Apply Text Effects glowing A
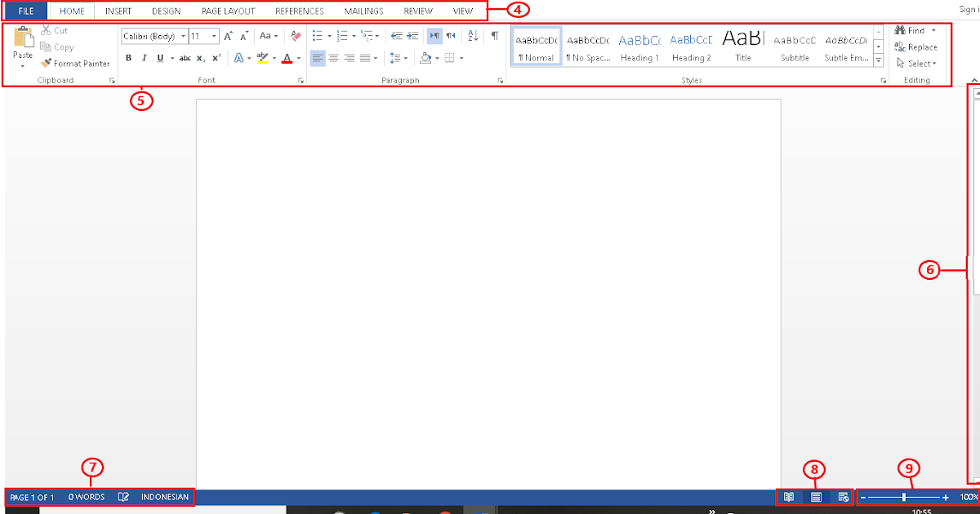This screenshot has width=980, height=514. click(238, 58)
